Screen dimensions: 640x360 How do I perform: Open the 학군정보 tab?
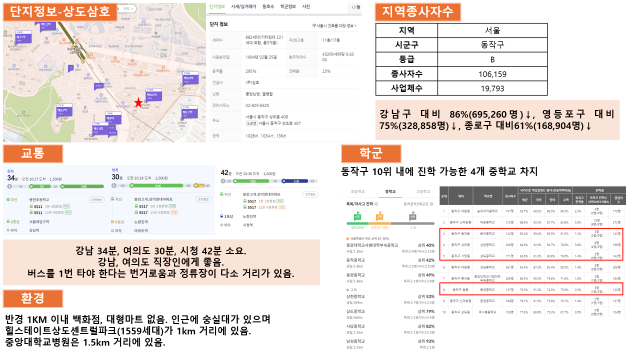288,7
